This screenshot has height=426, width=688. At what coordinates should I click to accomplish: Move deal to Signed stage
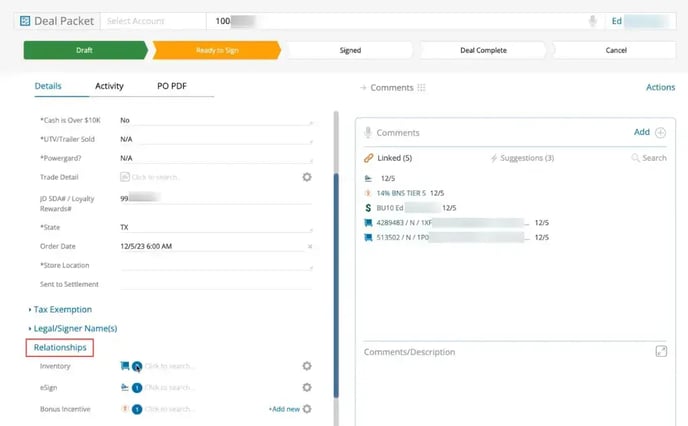tap(350, 50)
